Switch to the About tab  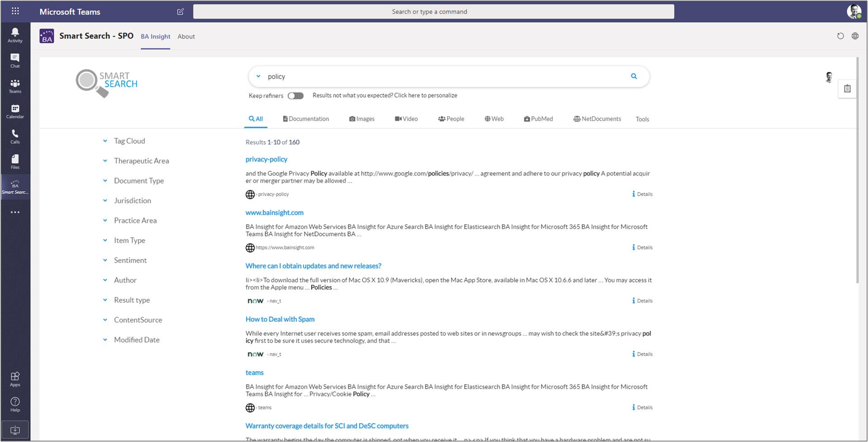tap(186, 37)
